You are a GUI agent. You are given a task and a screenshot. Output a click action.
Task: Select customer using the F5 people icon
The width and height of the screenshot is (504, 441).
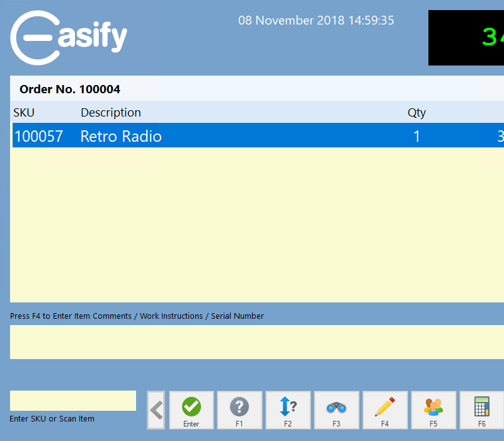[433, 410]
